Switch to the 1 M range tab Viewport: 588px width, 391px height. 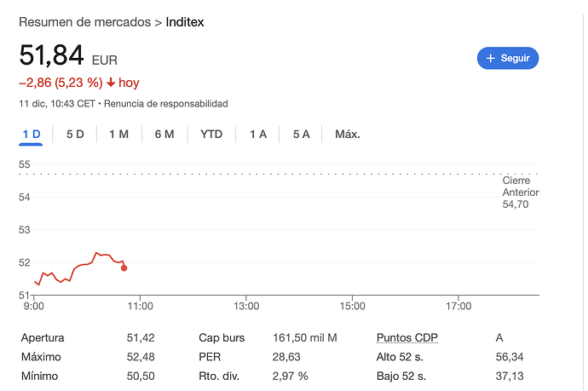coord(118,135)
